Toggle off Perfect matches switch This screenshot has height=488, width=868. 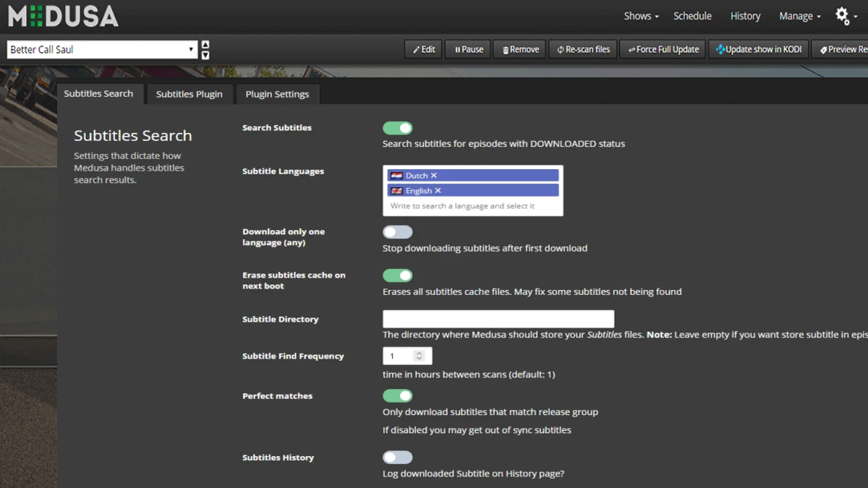(397, 395)
